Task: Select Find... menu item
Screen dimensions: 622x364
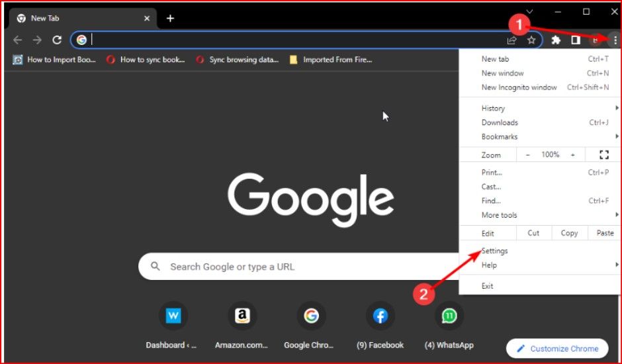Action: (x=539, y=201)
